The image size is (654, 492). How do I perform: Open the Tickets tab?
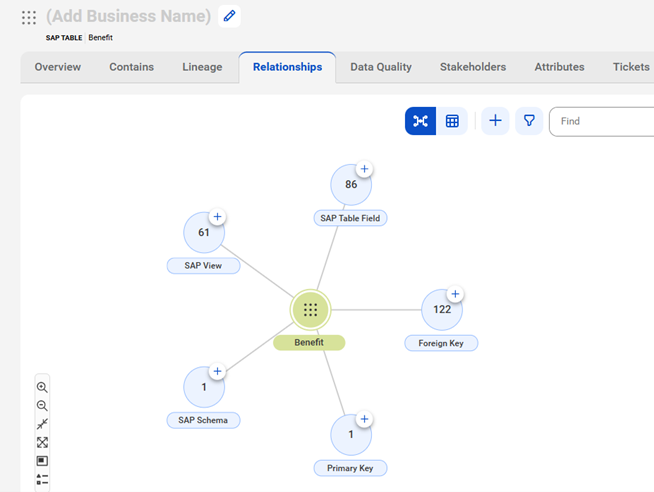pyautogui.click(x=631, y=67)
